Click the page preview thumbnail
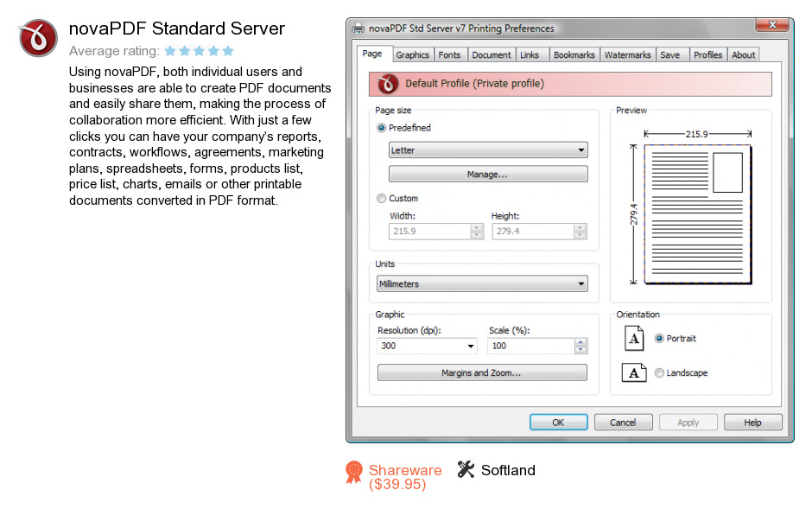812x515 pixels. pyautogui.click(x=698, y=214)
